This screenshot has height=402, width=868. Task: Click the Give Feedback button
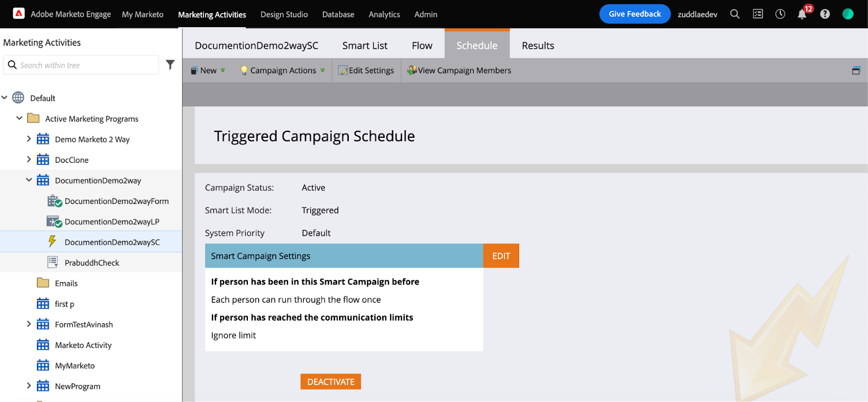click(635, 14)
